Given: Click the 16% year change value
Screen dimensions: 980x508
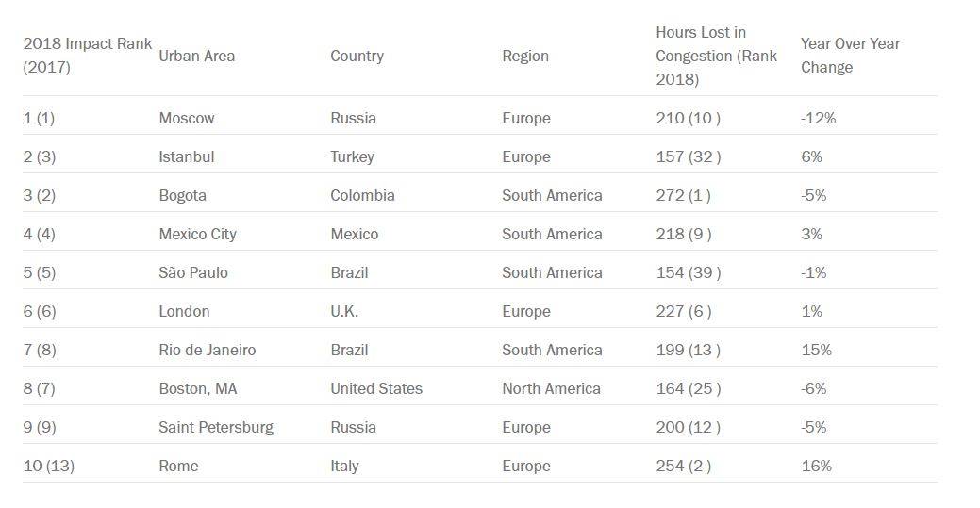Looking at the screenshot, I should tap(816, 467).
